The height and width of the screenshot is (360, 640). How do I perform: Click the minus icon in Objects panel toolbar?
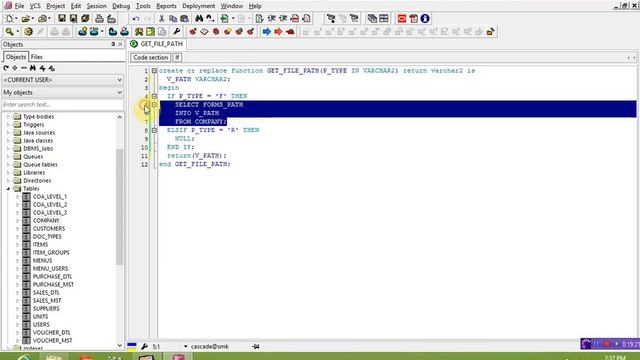pos(24,68)
